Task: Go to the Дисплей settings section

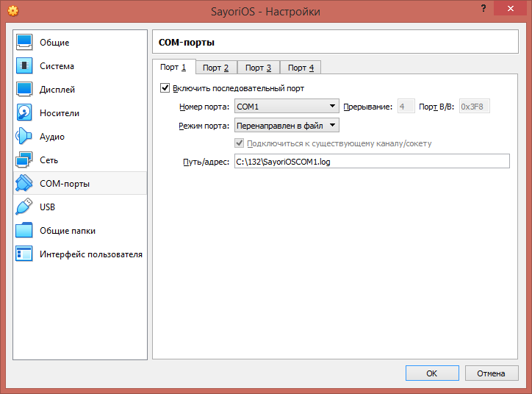Action: 80,90
